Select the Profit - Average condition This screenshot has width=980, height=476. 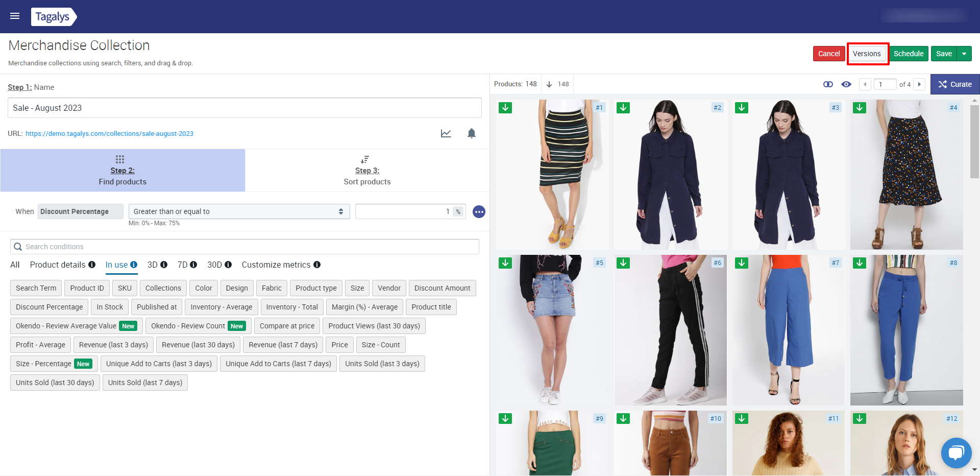click(40, 345)
